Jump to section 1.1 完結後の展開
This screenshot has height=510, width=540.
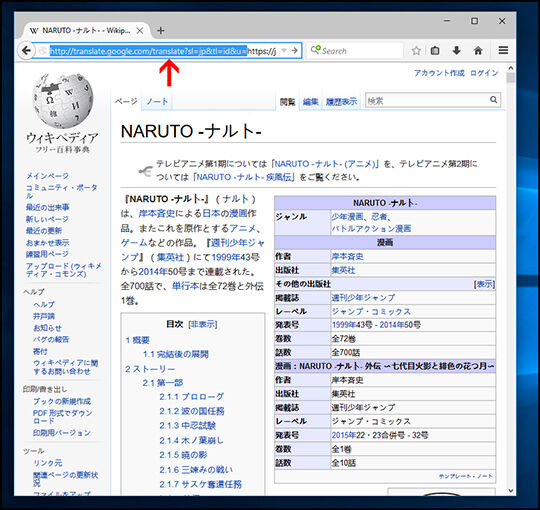pyautogui.click(x=176, y=354)
